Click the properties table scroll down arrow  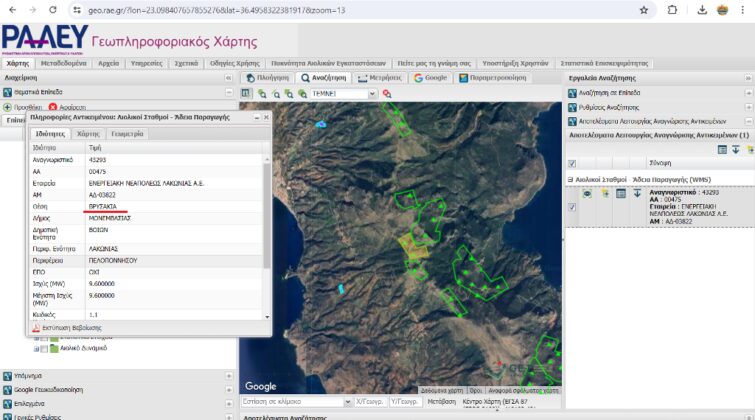pyautogui.click(x=267, y=316)
